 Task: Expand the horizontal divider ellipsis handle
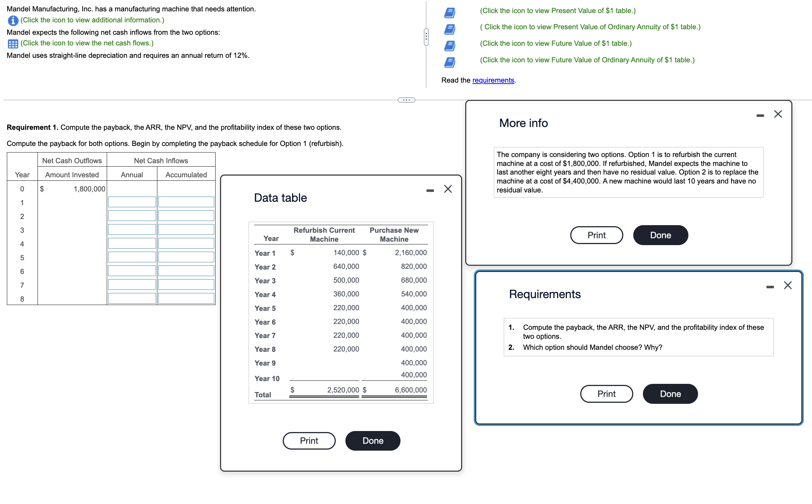(x=406, y=100)
